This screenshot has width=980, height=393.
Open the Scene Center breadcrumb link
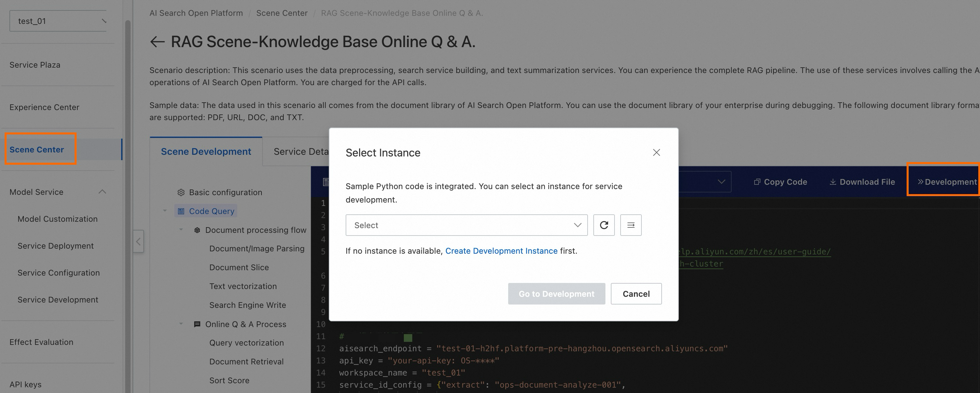coord(282,13)
